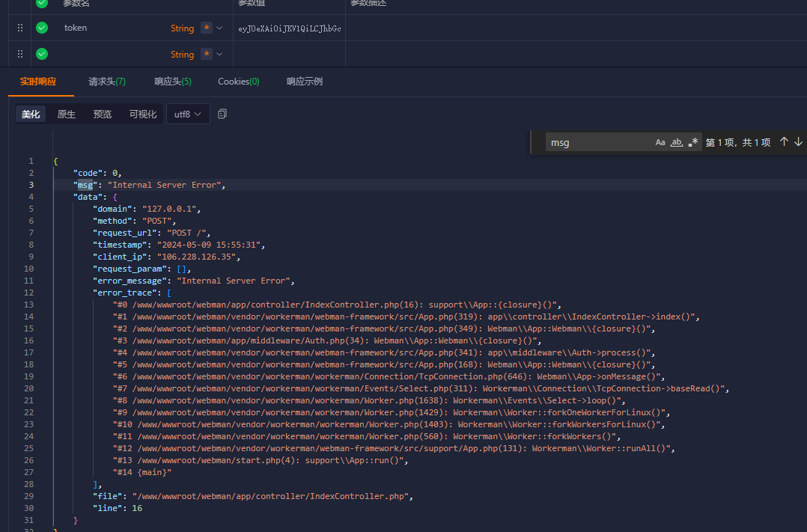Click trace entry #8 Worker.php(1638)
The width and height of the screenshot is (807, 532).
(x=369, y=400)
